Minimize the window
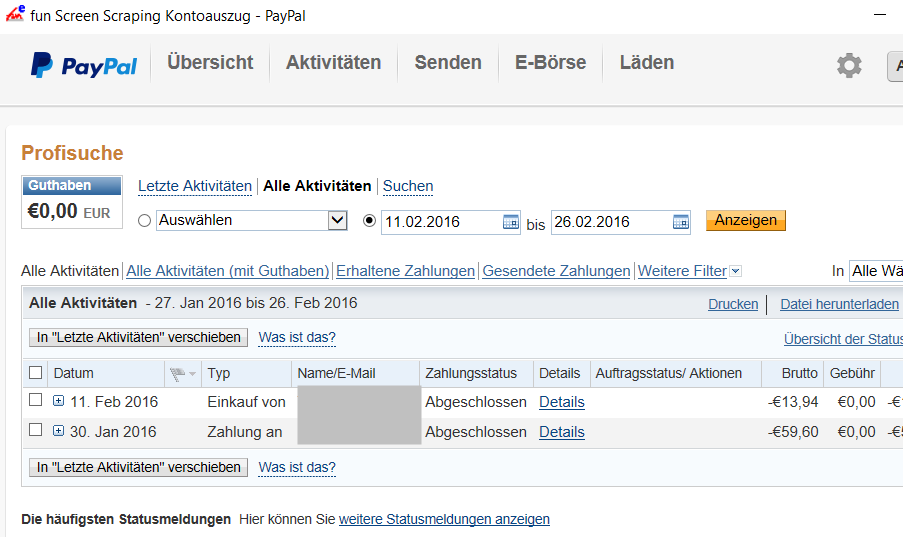903x537 pixels. click(880, 14)
